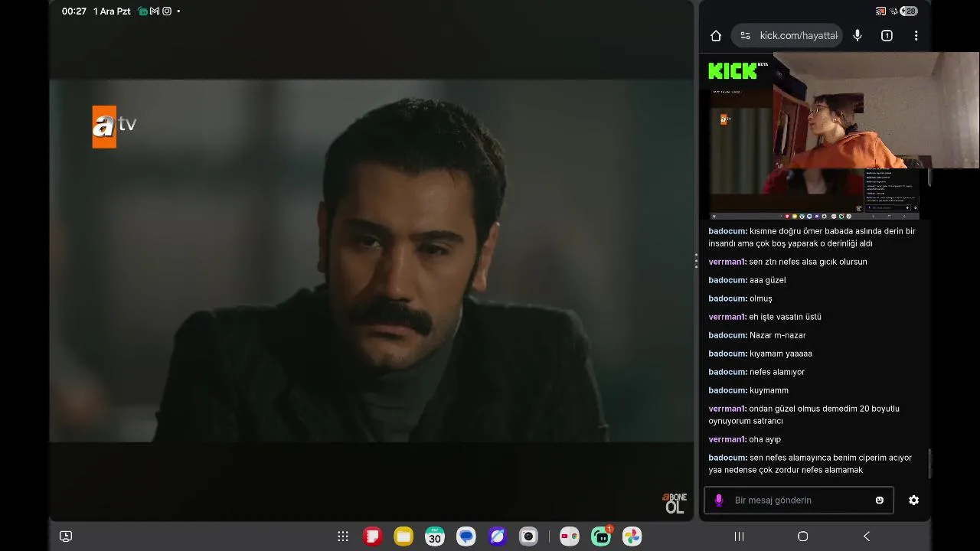
Task: Open verrman1's name on 'oha ayıp' message
Action: click(x=727, y=439)
